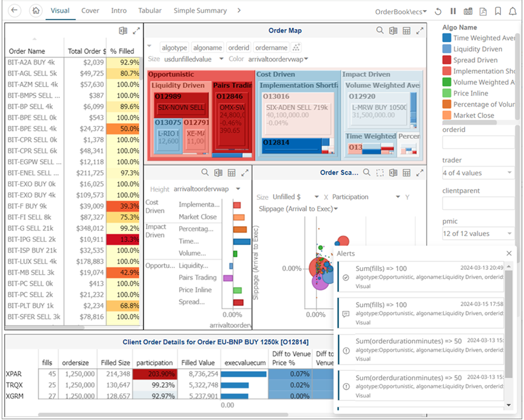
Task: Open the bookmark icon in toolbar
Action: [498, 11]
